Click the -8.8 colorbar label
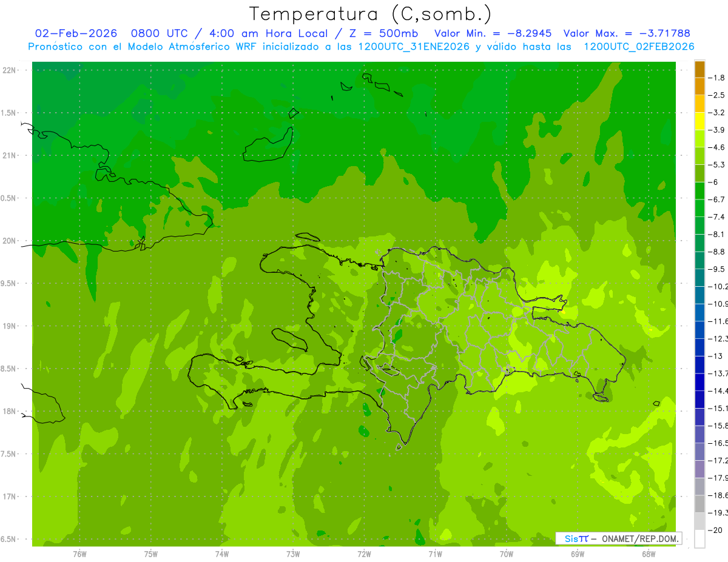 click(x=718, y=252)
